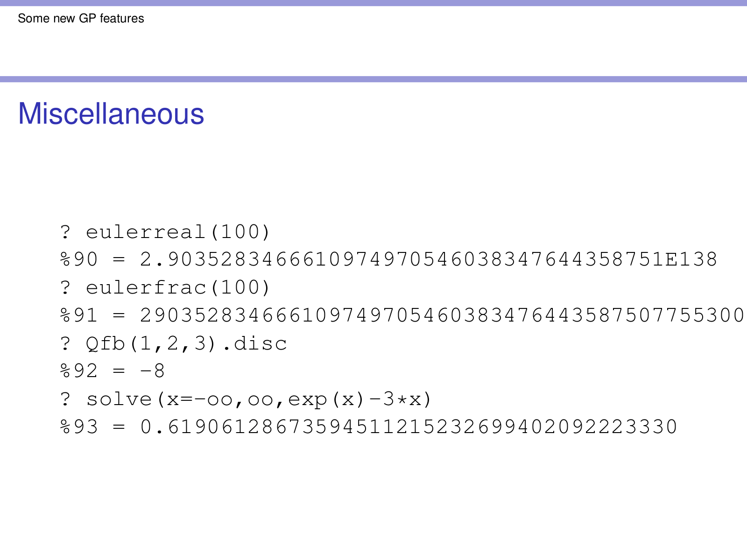Select the %93 output label

coord(79,427)
